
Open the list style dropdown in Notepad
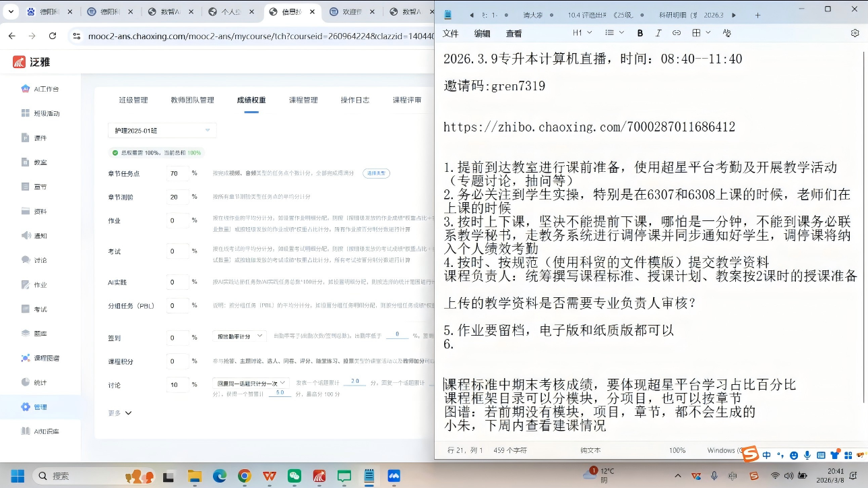pos(614,33)
